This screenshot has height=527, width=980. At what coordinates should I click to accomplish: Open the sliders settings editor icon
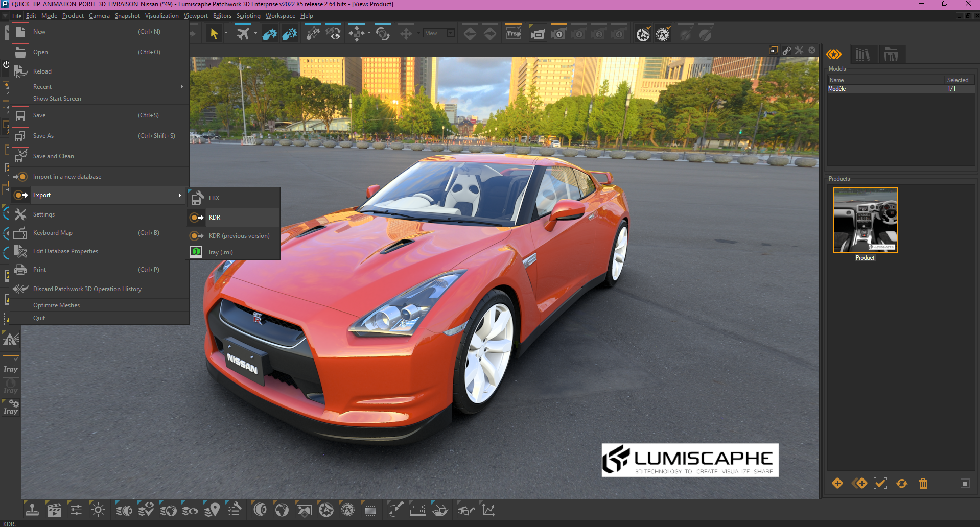76,509
